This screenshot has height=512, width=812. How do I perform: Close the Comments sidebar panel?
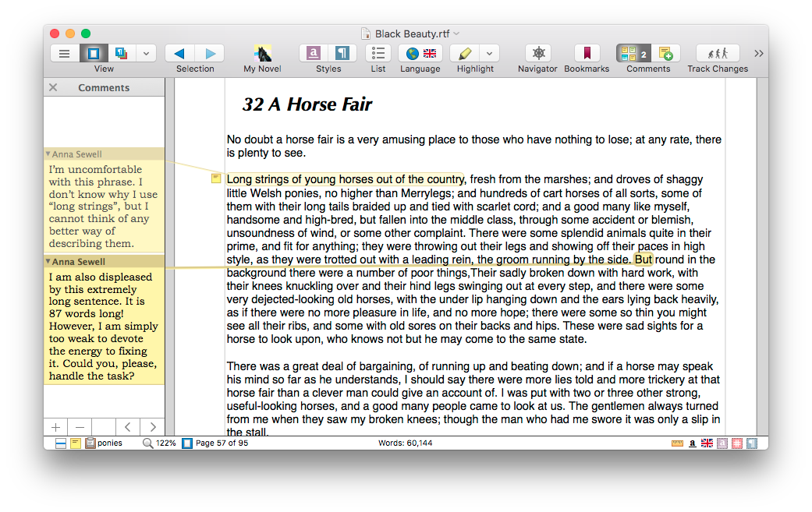(53, 87)
